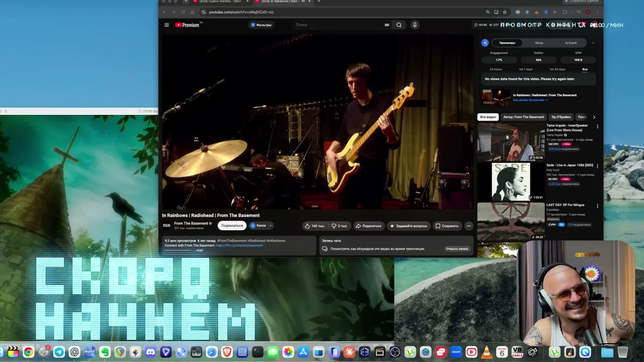Image resolution: width=644 pixels, height=362 pixels.
Task: Expand the video description with "ещё"
Action: [x=200, y=250]
